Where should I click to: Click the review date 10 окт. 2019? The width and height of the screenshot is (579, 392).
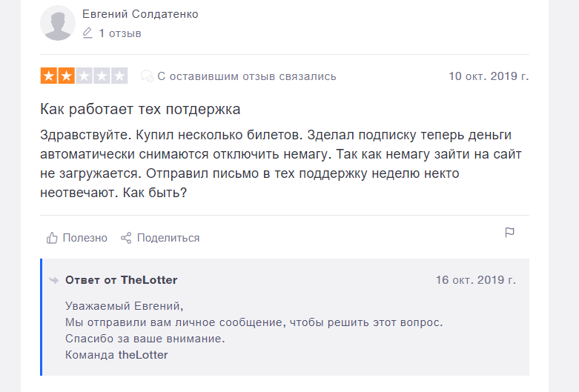pos(489,76)
